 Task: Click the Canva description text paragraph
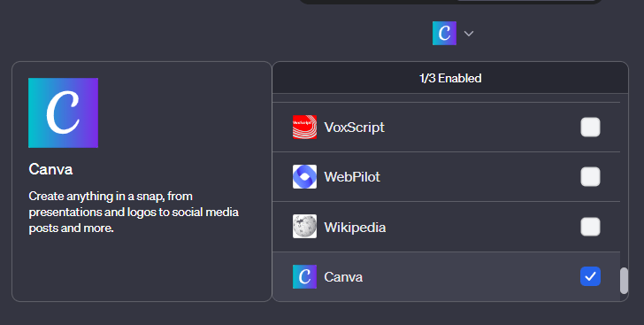pyautogui.click(x=134, y=212)
